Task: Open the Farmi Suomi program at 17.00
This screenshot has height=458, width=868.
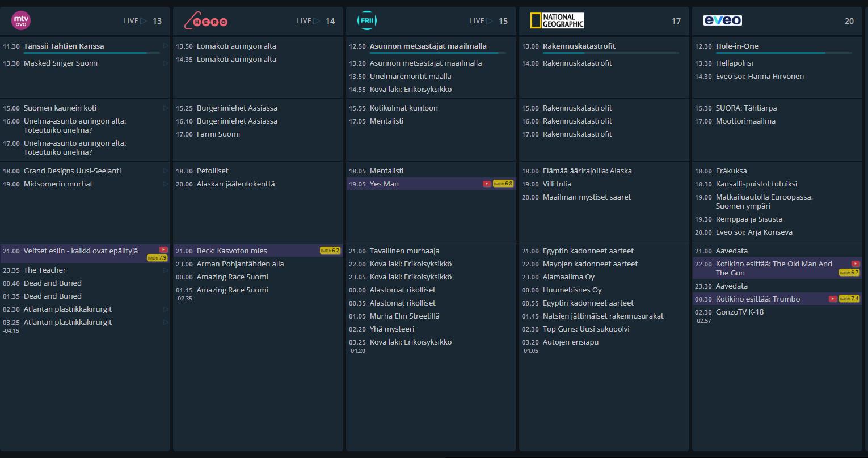Action: pos(218,134)
